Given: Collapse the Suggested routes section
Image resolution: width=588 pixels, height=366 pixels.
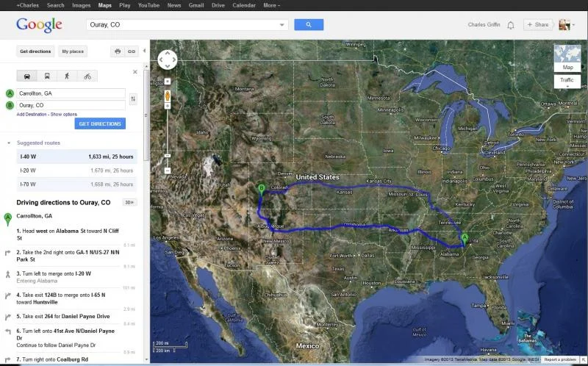Looking at the screenshot, I should (9, 143).
